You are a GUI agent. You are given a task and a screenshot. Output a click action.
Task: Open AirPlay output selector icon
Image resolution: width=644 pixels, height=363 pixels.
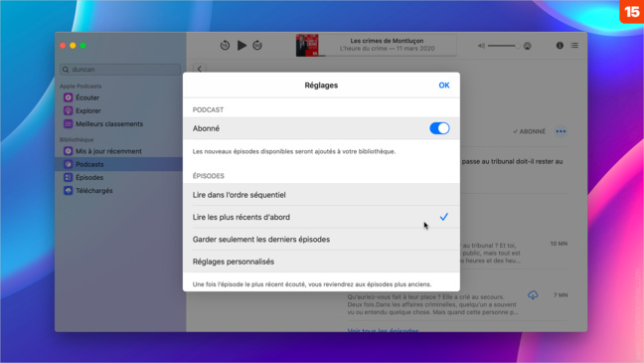(x=528, y=46)
